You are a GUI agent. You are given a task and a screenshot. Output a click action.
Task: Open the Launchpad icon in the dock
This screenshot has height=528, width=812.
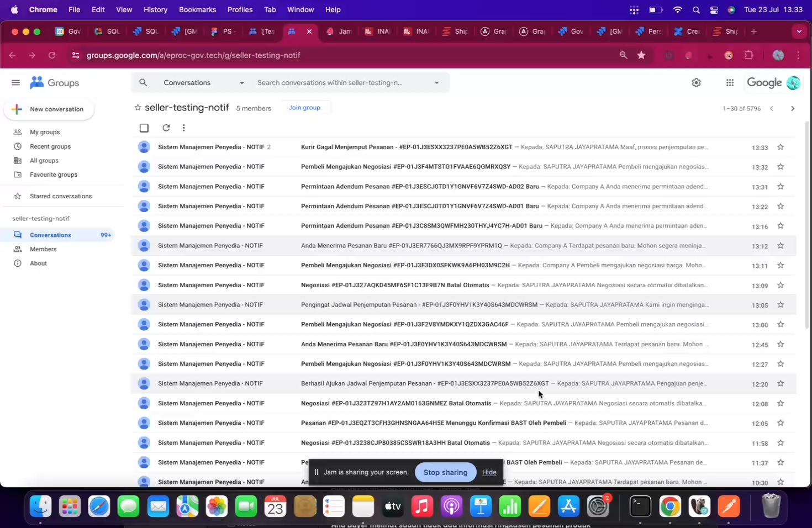[68, 505]
